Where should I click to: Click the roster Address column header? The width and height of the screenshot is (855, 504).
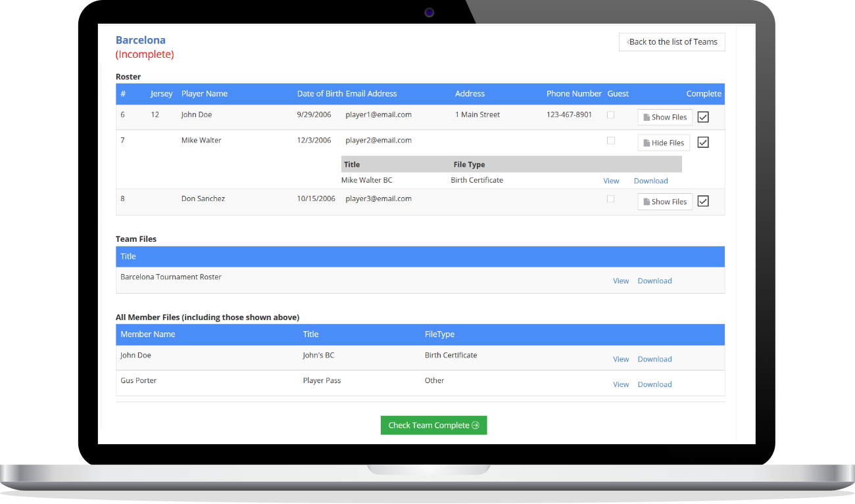click(x=470, y=94)
